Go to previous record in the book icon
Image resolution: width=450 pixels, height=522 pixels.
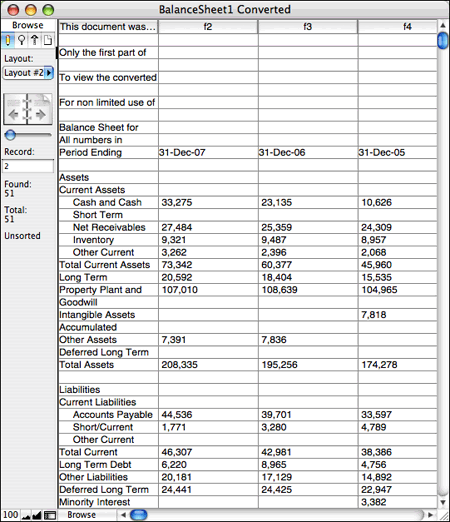tap(14, 115)
